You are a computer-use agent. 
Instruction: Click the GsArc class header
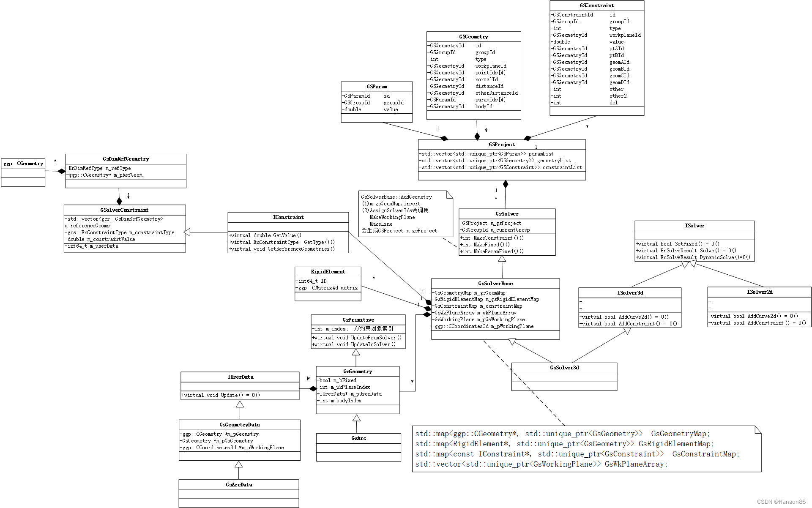[x=358, y=438]
